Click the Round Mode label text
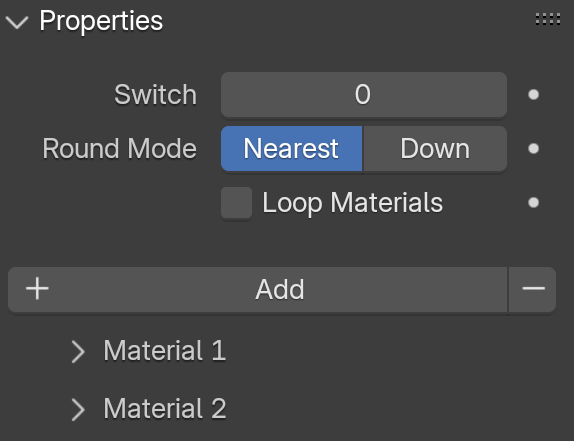 click(x=120, y=149)
